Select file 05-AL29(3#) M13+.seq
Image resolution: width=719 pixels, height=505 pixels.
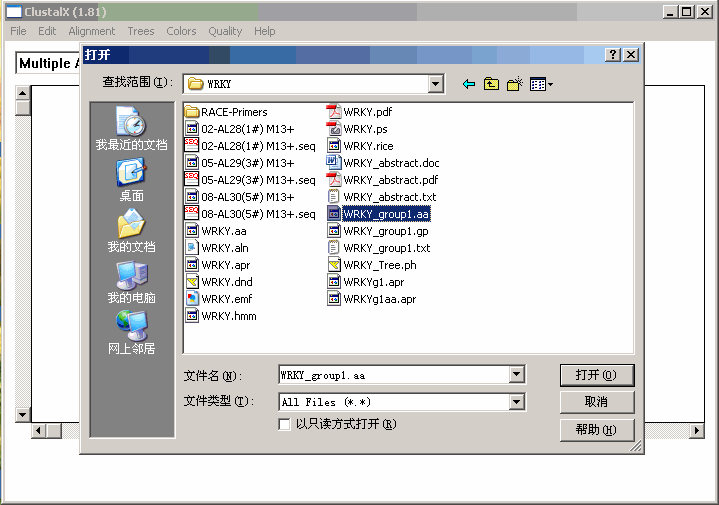click(x=250, y=180)
